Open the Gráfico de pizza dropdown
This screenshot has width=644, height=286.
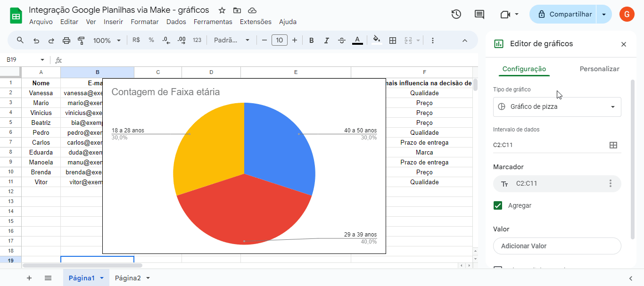pyautogui.click(x=557, y=107)
